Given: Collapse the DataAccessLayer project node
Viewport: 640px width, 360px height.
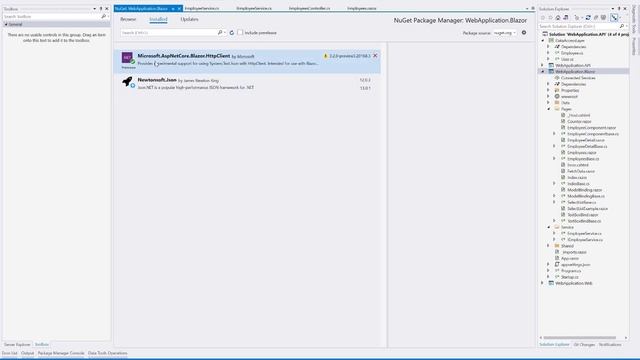Looking at the screenshot, I should coord(543,40).
